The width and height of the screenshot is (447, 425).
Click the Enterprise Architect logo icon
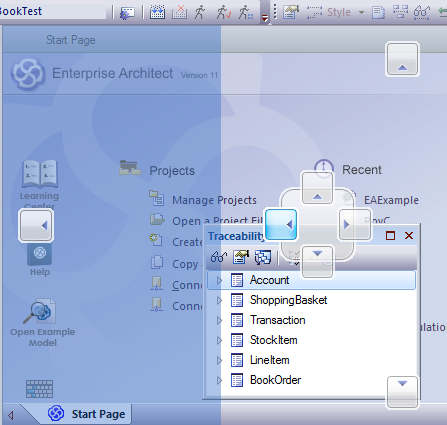pos(27,73)
